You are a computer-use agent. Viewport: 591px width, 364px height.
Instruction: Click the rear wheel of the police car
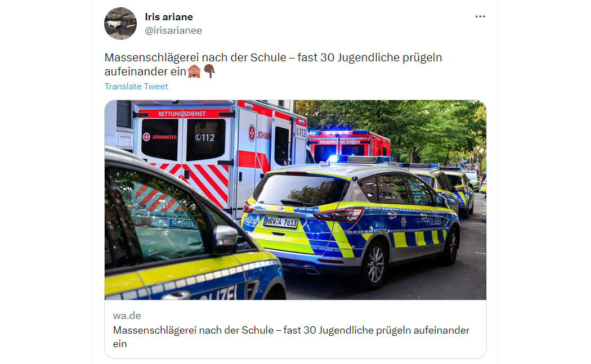(374, 264)
